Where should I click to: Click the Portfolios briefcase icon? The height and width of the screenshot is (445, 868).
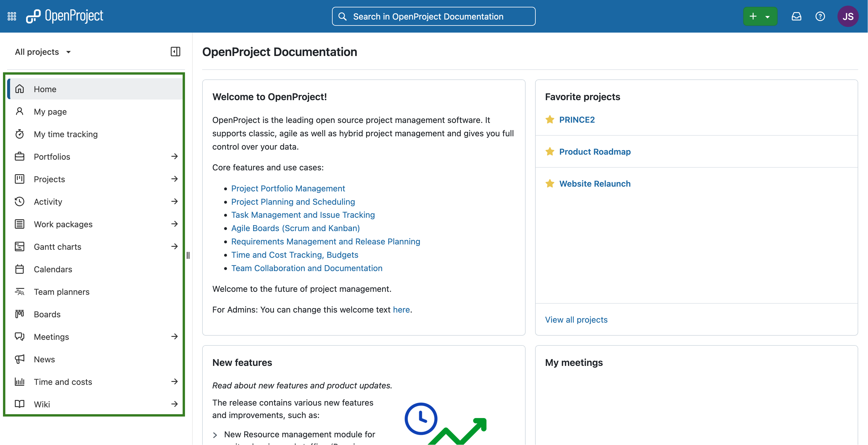[x=20, y=157]
